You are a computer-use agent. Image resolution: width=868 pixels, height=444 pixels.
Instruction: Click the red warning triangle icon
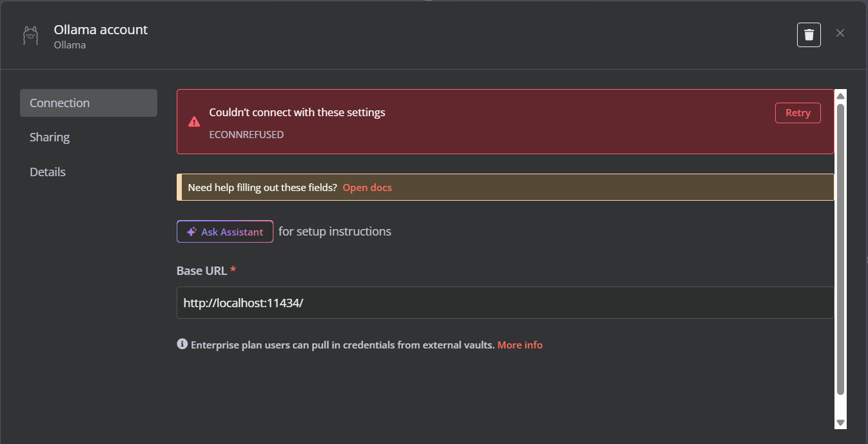click(193, 121)
